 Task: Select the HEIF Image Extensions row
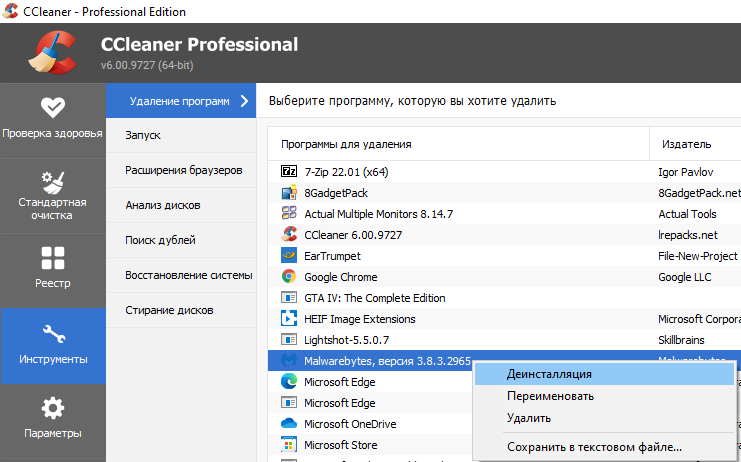coord(504,319)
